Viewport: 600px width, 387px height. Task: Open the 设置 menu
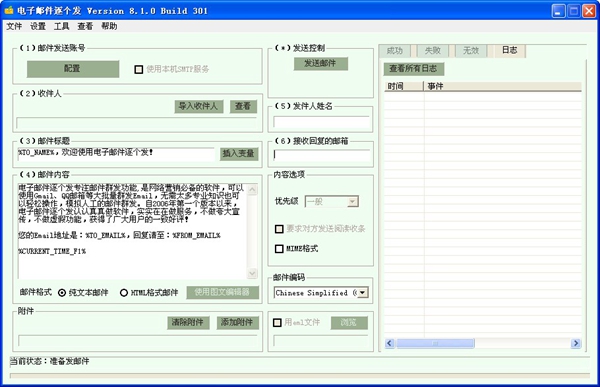38,26
